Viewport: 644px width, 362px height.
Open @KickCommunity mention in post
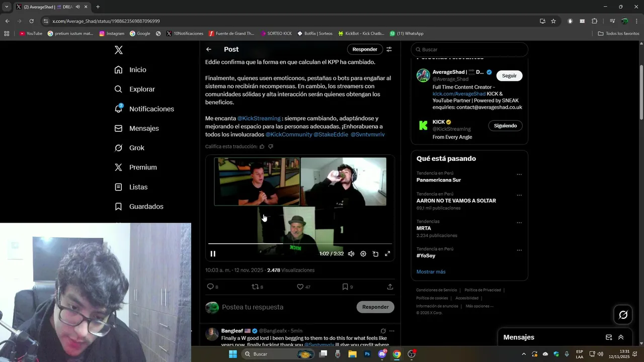289,135
